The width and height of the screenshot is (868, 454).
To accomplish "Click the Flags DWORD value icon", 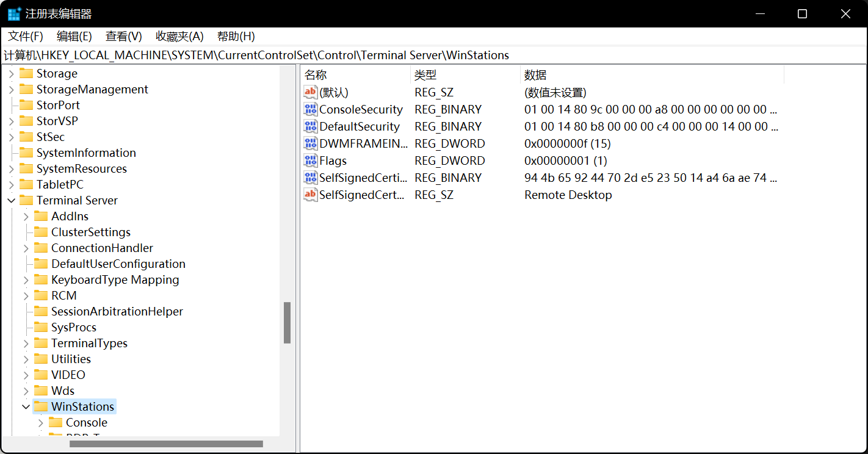I will tap(311, 160).
